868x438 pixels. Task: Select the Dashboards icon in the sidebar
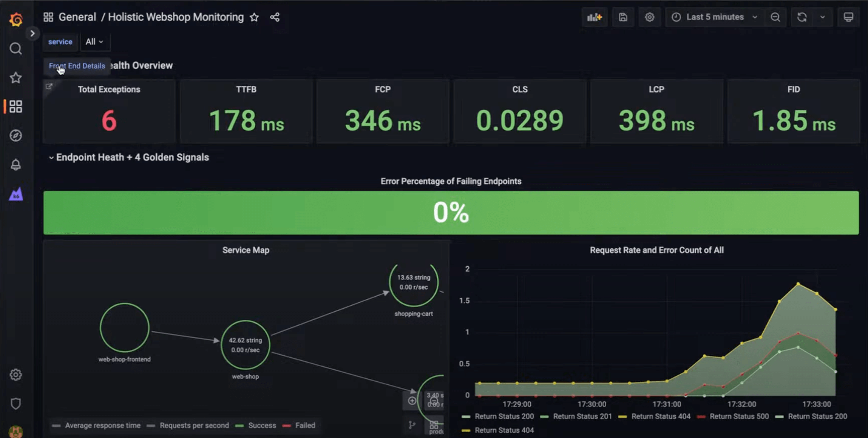(x=15, y=107)
